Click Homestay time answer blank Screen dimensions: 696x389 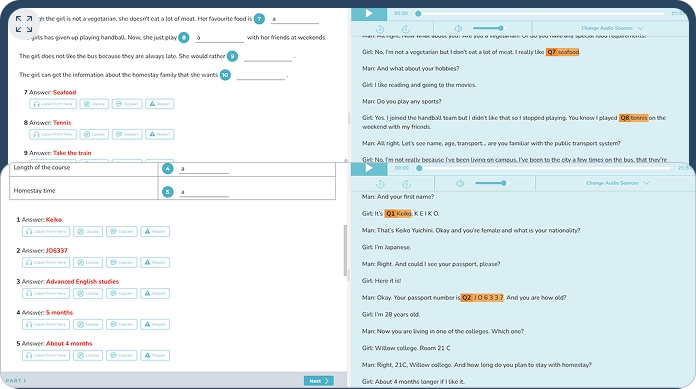[204, 192]
